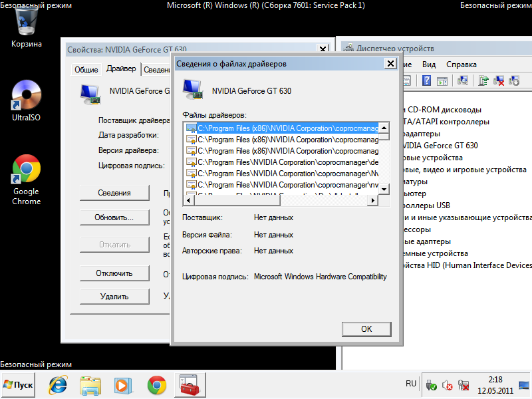
Task: Select контроллеры USB tree item
Action: pos(427,205)
